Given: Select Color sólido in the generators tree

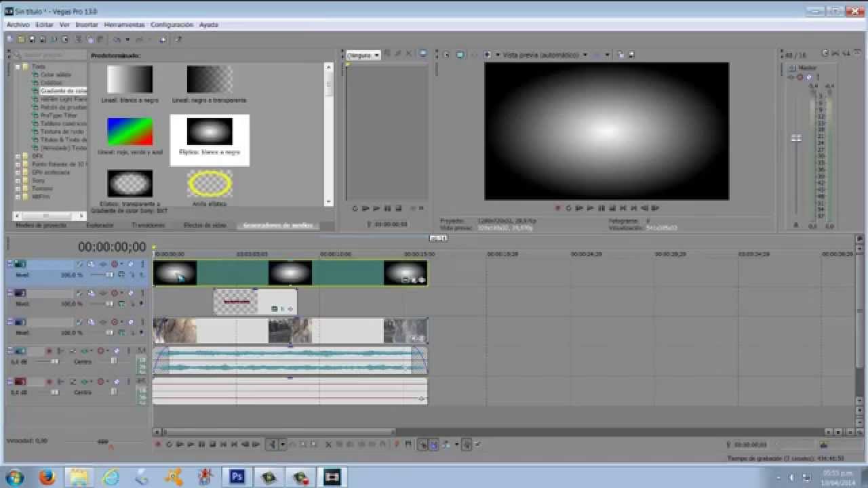Looking at the screenshot, I should point(56,75).
